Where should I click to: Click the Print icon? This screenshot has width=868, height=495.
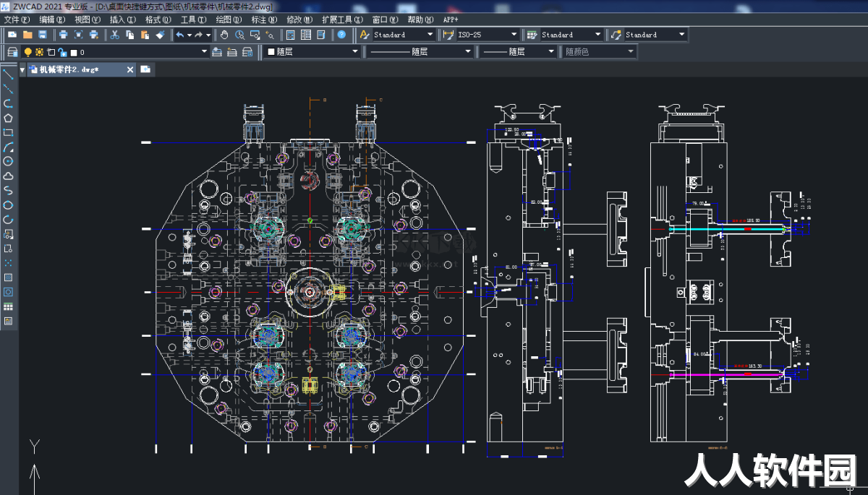[x=63, y=35]
